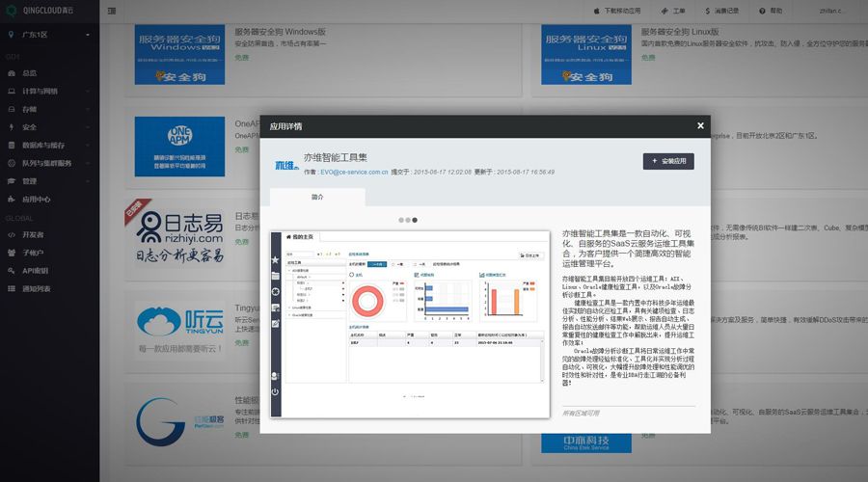The width and height of the screenshot is (868, 482).
Task: Click the 下载移动应用 apple icon
Action: pyautogui.click(x=595, y=11)
